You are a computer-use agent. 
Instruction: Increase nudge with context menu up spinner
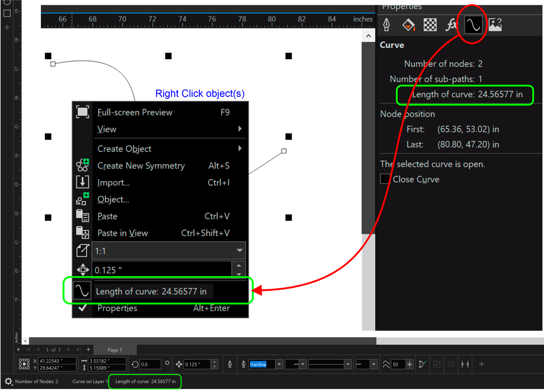(x=239, y=266)
